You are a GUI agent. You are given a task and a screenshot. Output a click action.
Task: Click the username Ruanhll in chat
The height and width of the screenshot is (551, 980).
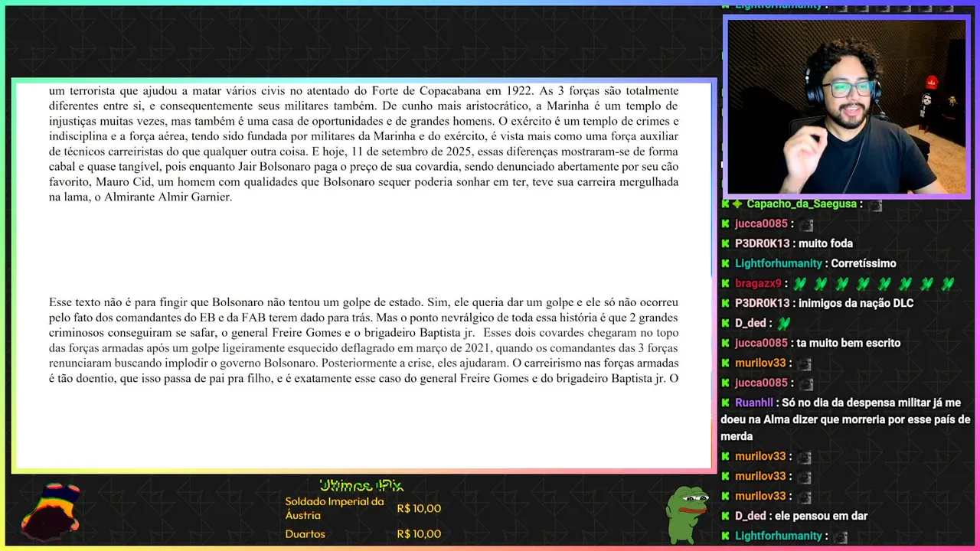tap(754, 403)
